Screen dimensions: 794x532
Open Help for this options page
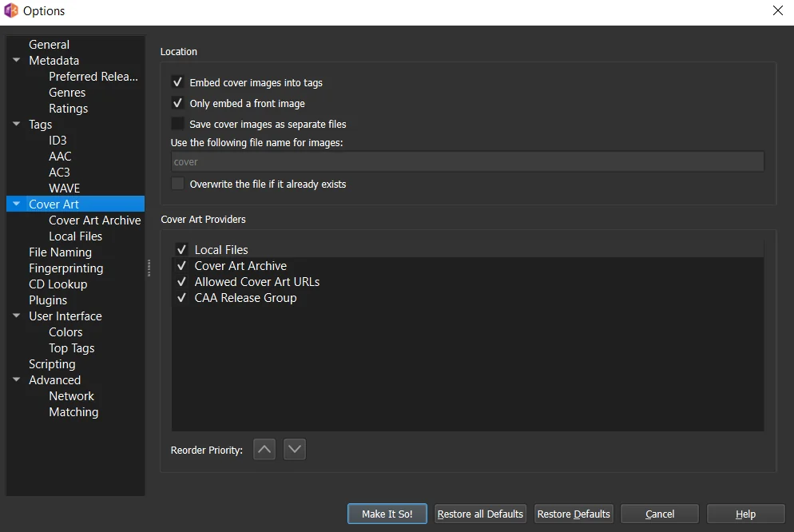[745, 514]
